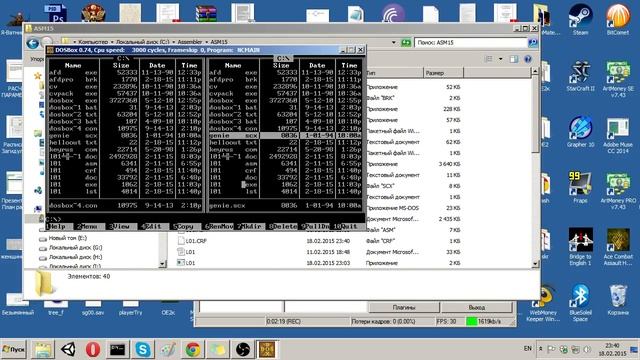The image size is (640, 360).
Task: Launch the Bridge to English 1 desktop shortcut
Action: pyautogui.click(x=580, y=246)
